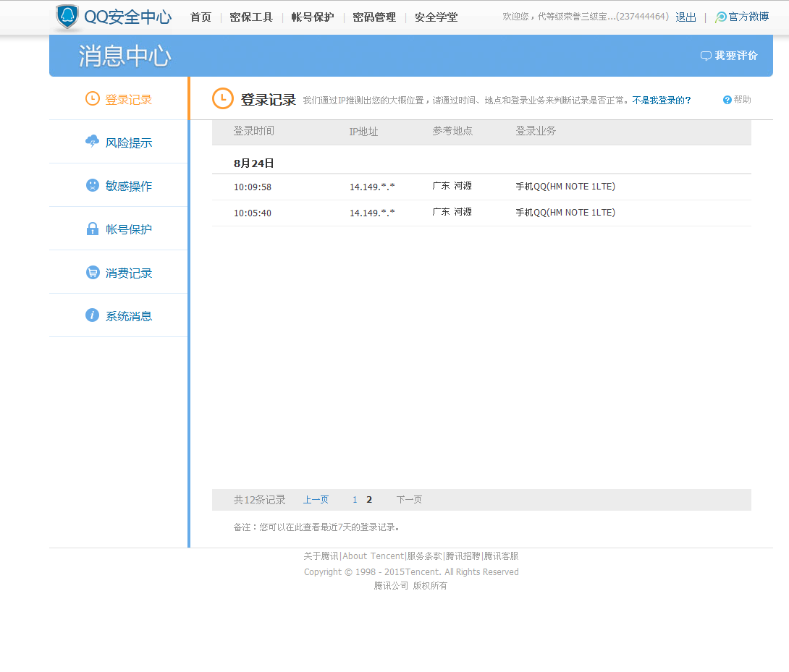789x672 pixels.
Task: Click the 10:09:58 login time
Action: click(253, 187)
